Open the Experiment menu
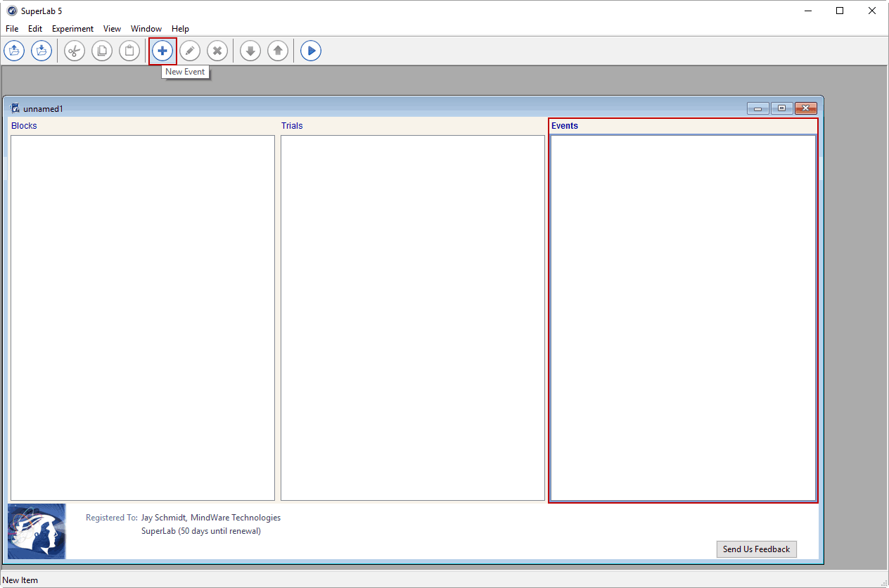Screen dimensions: 889x588 point(72,29)
